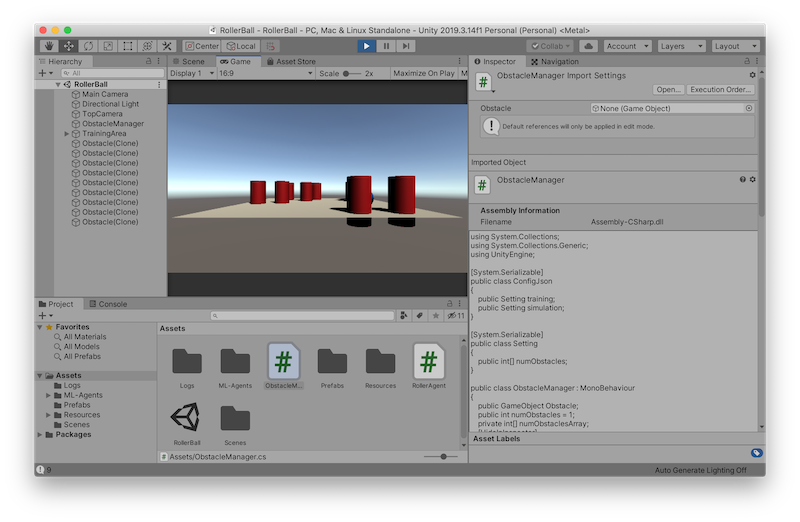Select All Materials favorite search
Viewport: 800px width, 522px height.
click(85, 336)
